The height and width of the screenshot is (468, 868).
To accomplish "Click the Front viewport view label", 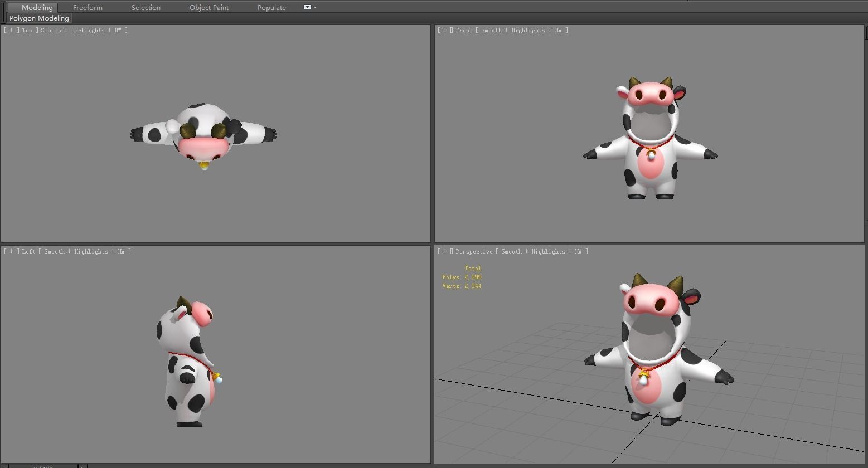I will pos(464,30).
